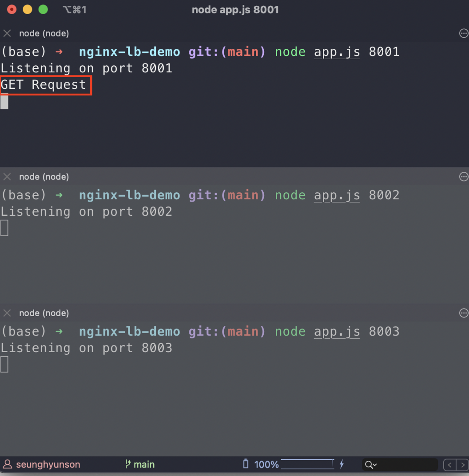This screenshot has height=476, width=469.
Task: Click the yellow minimize window button
Action: tap(28, 9)
